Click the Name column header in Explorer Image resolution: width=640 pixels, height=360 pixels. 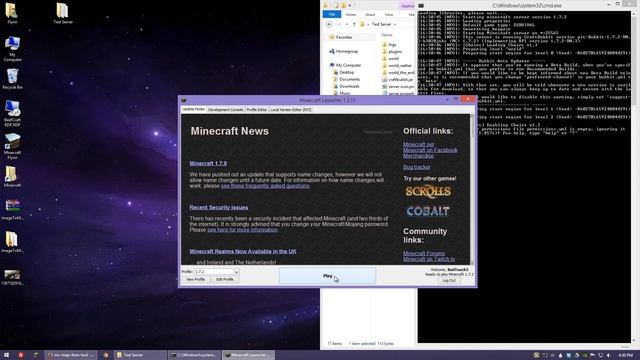pyautogui.click(x=387, y=35)
